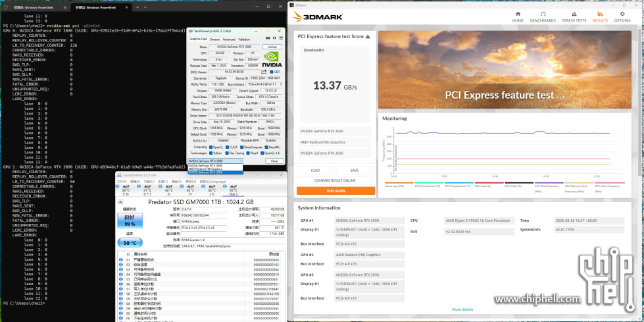Toggle UEFI checkbox in GPU-Z
This screenshot has width=644, height=322.
tap(272, 72)
